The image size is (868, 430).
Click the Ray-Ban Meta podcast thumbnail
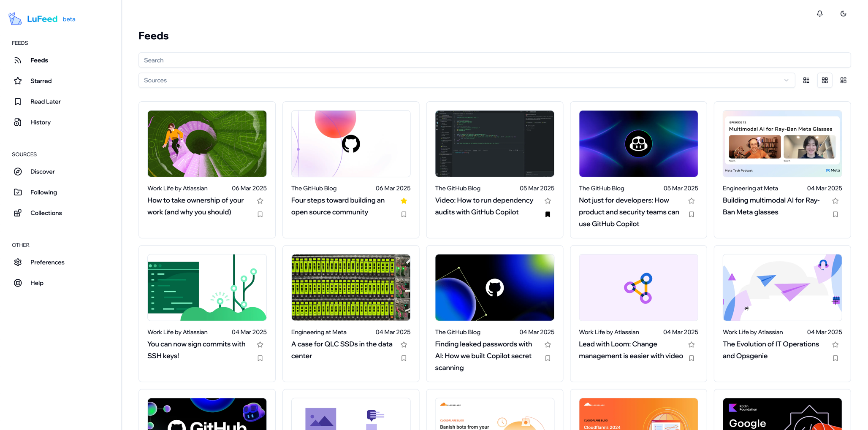tap(782, 144)
